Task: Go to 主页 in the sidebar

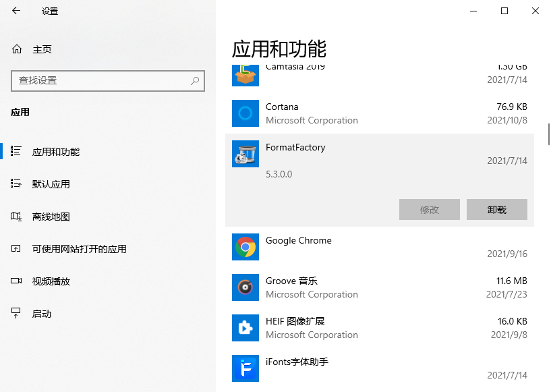Action: pyautogui.click(x=42, y=49)
